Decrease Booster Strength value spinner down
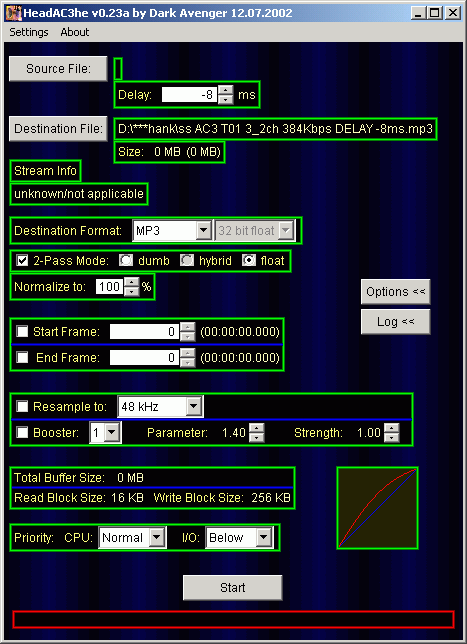Screen dimensions: 467x644 pos(391,437)
